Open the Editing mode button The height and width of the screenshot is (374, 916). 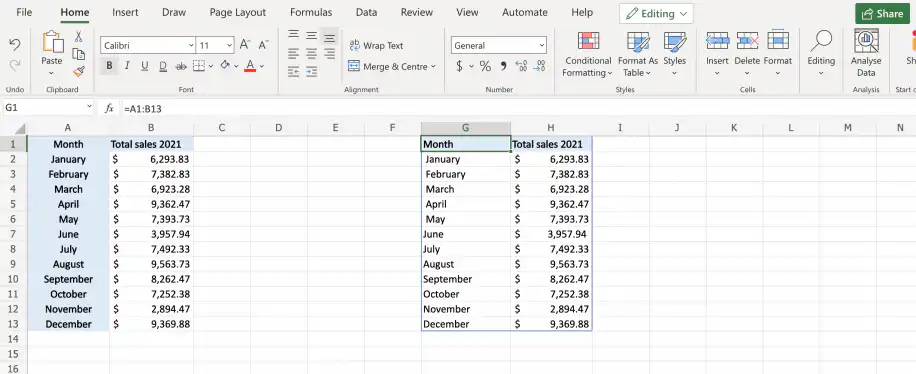tap(656, 13)
